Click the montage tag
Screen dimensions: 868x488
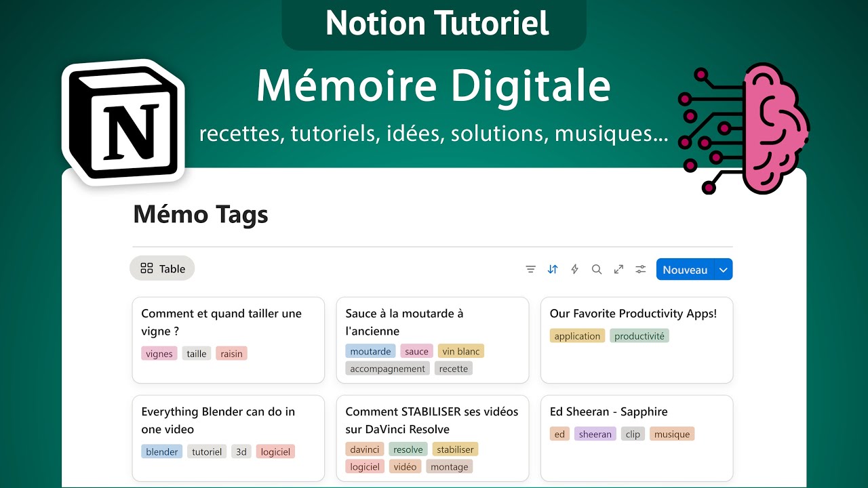tap(450, 466)
